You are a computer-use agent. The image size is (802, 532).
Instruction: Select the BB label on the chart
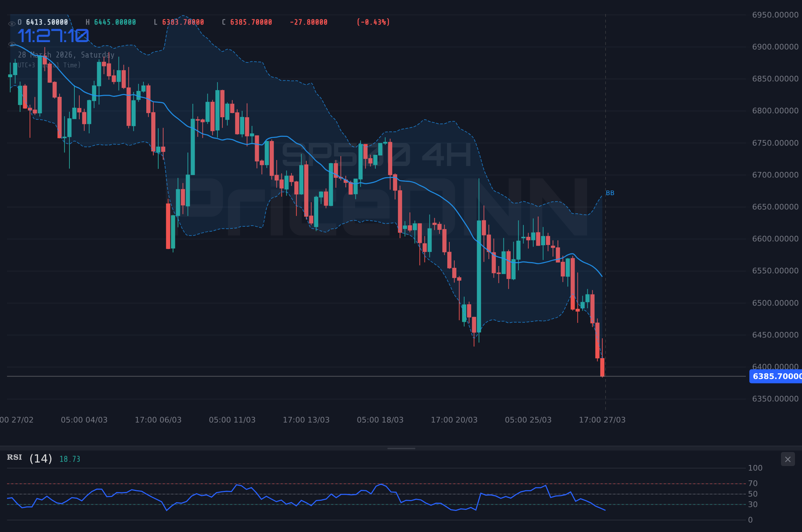click(609, 192)
